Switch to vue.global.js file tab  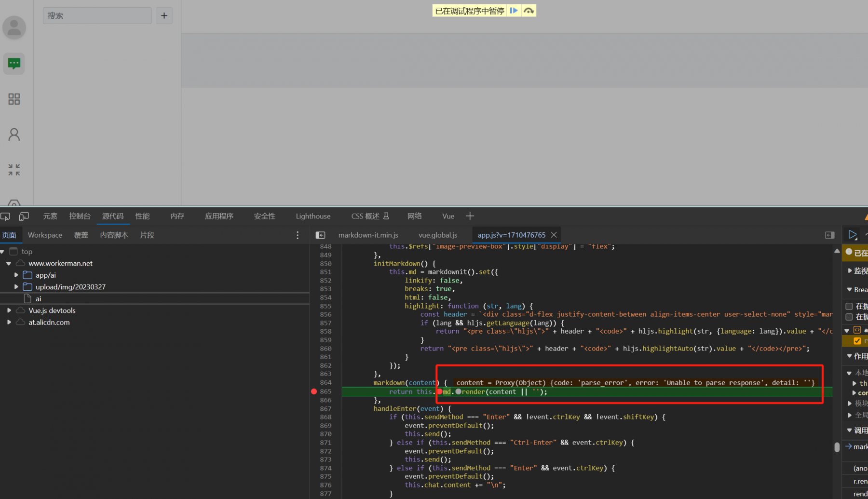coord(438,235)
